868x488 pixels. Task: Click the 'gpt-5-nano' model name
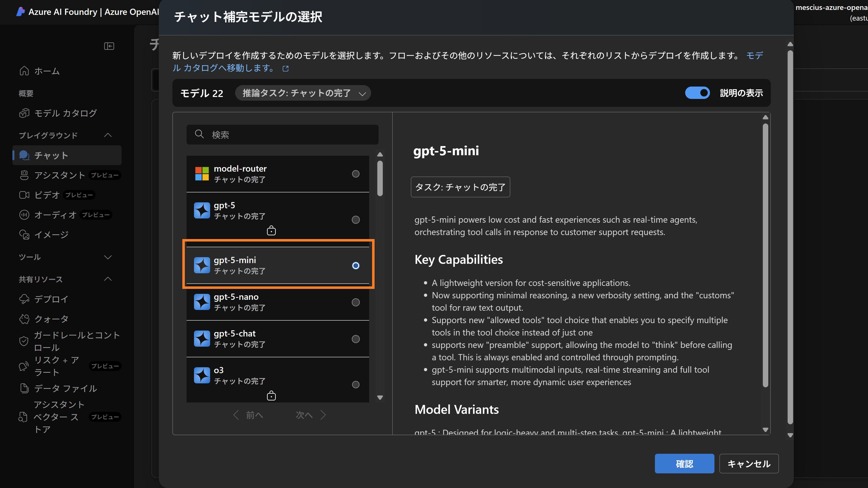[x=236, y=297]
